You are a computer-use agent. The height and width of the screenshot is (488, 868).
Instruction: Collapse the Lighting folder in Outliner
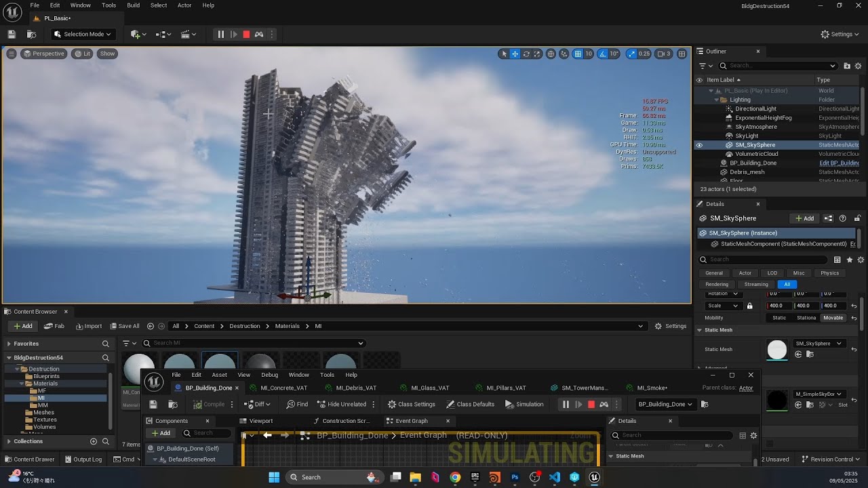pyautogui.click(x=716, y=100)
